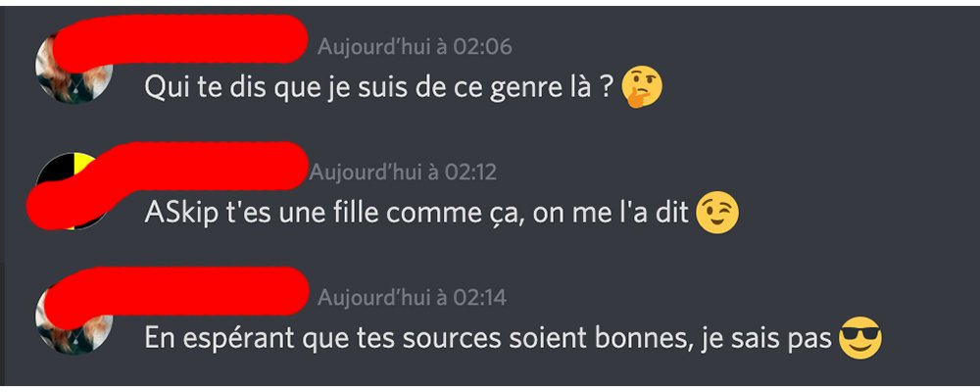Click the sunglasses face emoji

click(860, 339)
